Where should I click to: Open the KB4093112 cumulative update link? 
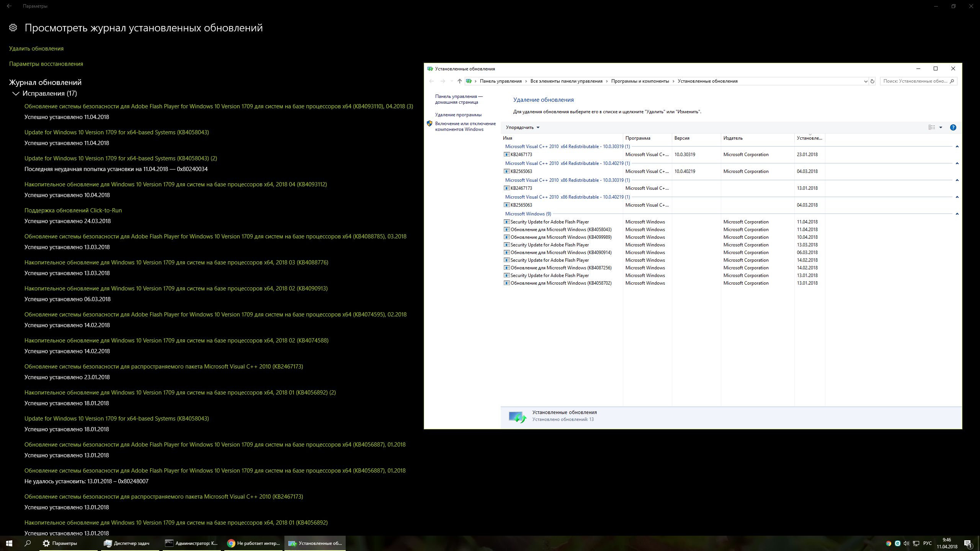coord(176,184)
